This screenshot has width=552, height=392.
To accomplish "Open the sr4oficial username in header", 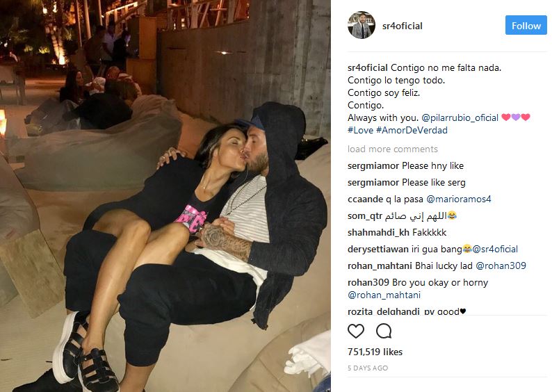I will [x=402, y=26].
